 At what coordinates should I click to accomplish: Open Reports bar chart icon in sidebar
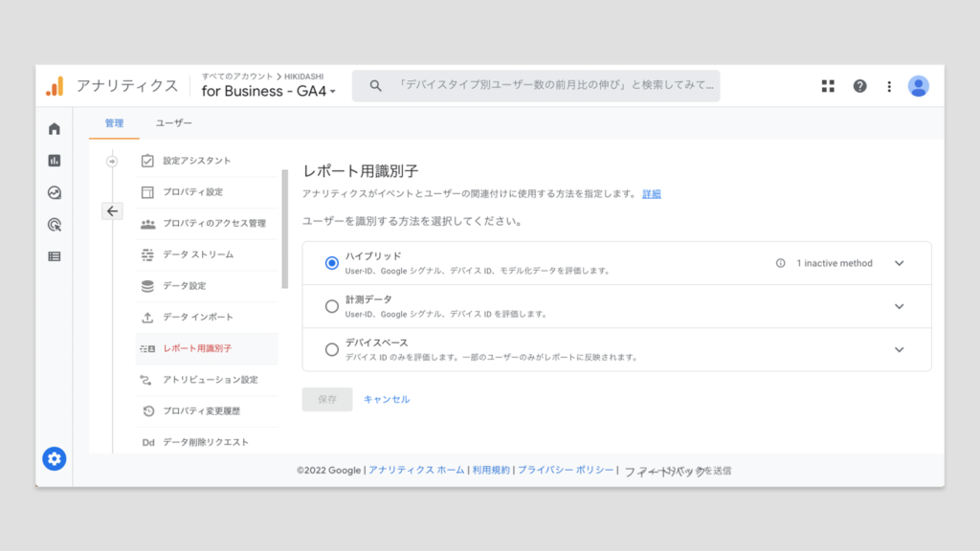[x=55, y=161]
